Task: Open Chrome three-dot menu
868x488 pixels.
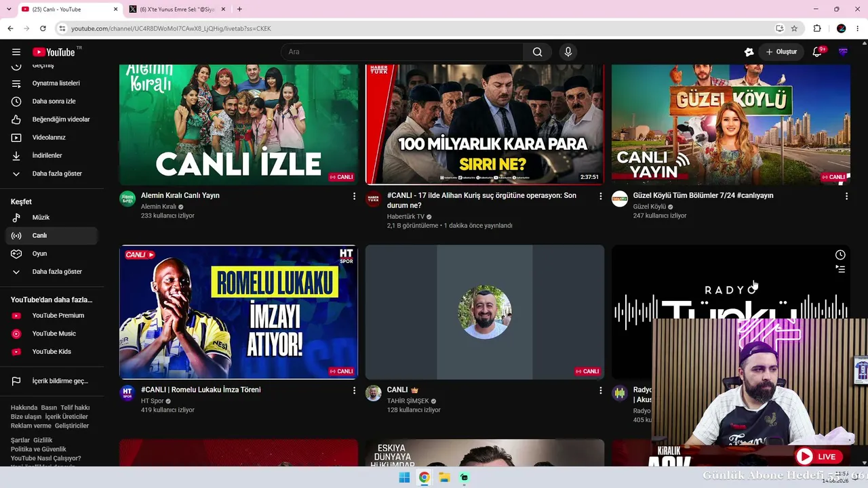Action: (858, 28)
